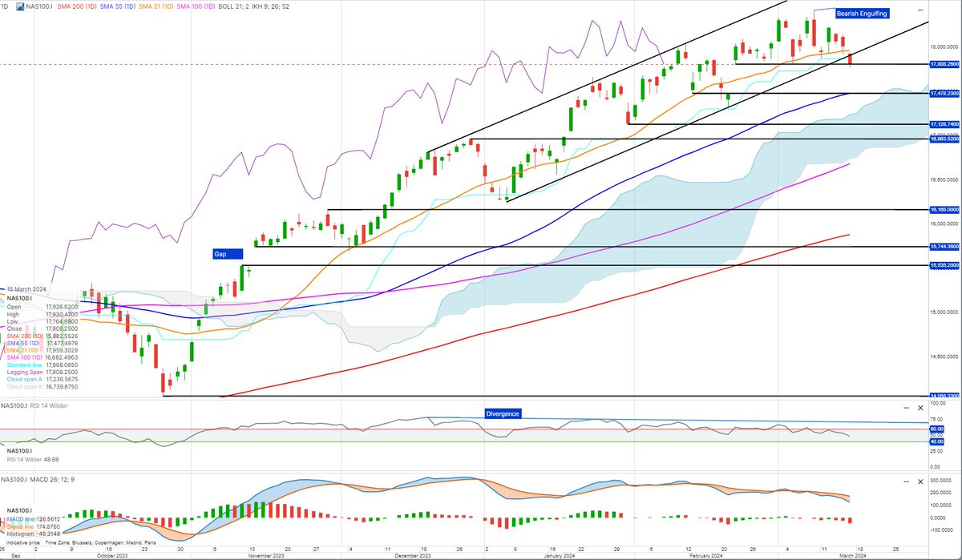
Task: Click the 17,808.2600 price level tag
Action: (x=944, y=64)
